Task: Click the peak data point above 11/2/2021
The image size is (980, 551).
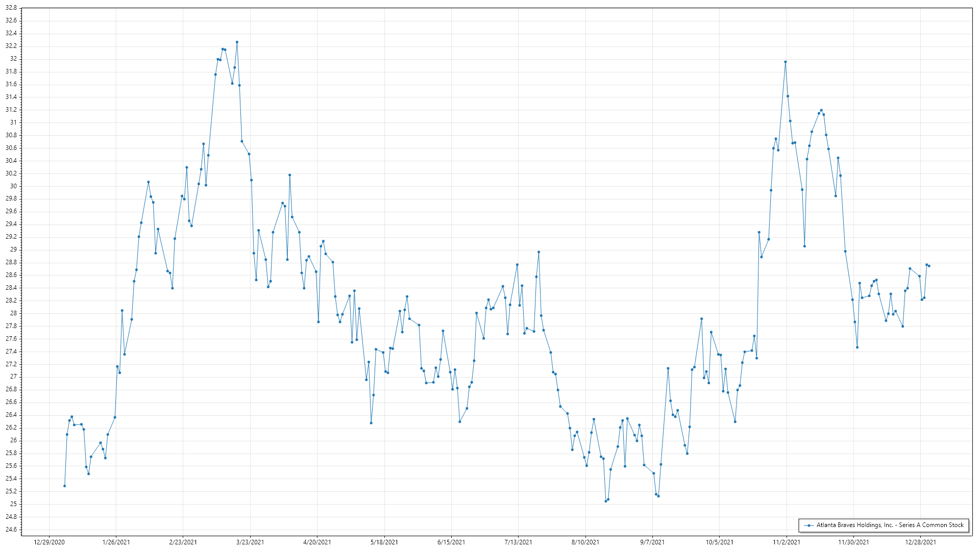Action: [786, 62]
